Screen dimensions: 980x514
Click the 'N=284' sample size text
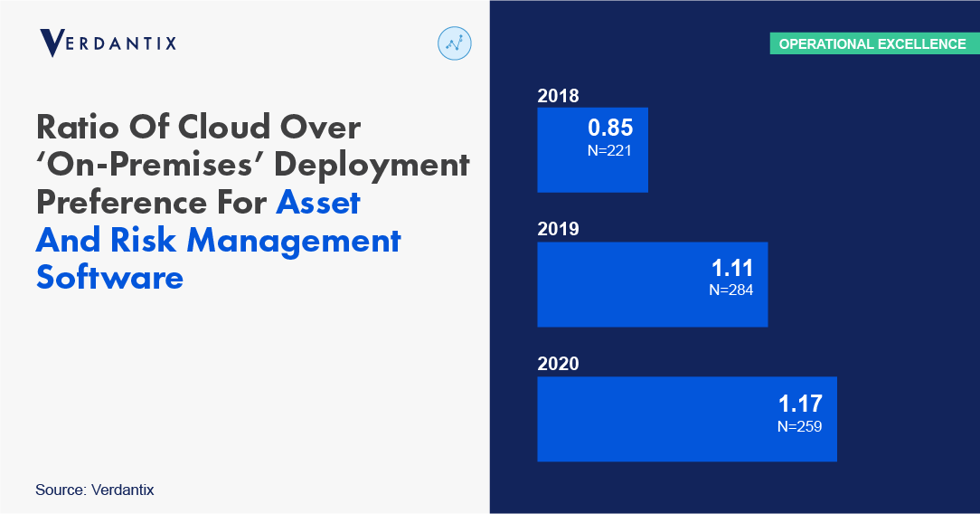730,290
